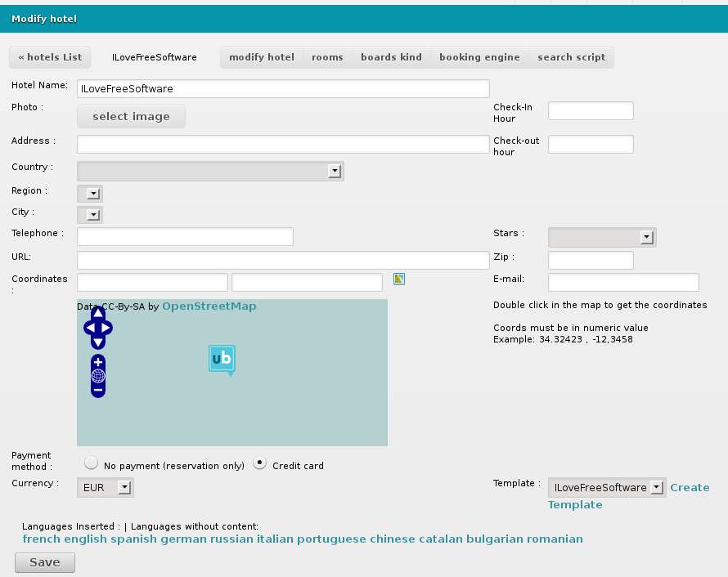Open the Country dropdown

coord(210,171)
